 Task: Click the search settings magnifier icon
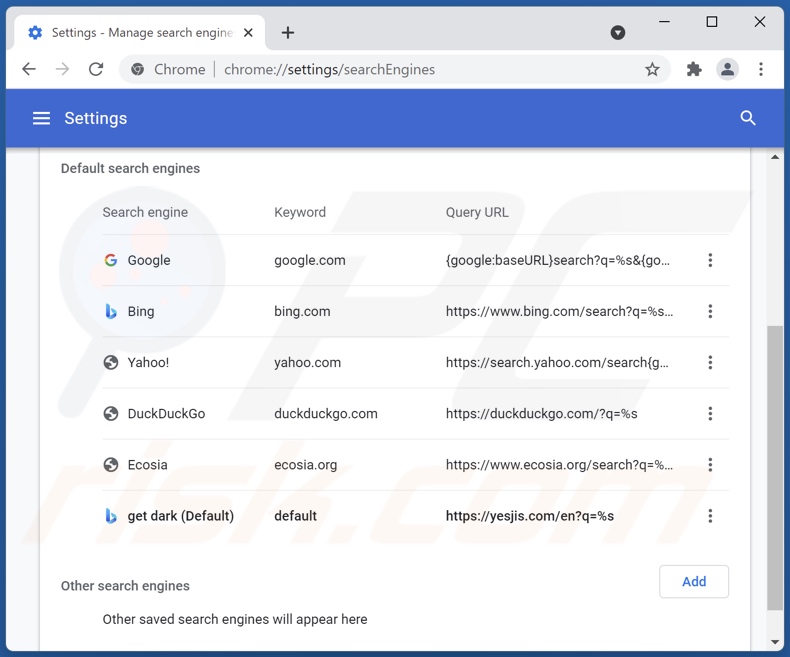747,118
